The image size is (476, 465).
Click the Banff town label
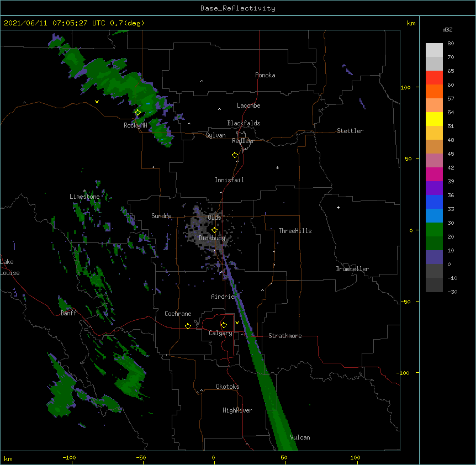click(x=68, y=313)
